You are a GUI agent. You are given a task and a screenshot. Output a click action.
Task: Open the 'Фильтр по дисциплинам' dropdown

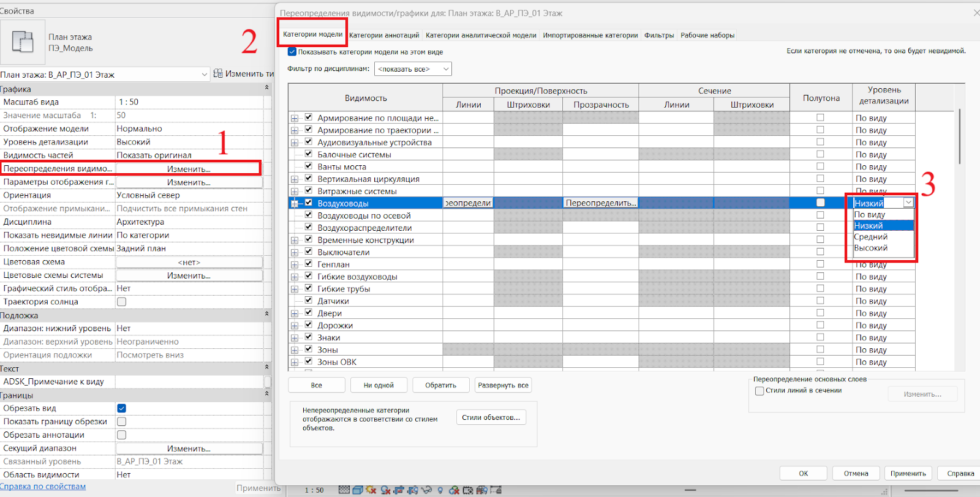(413, 69)
